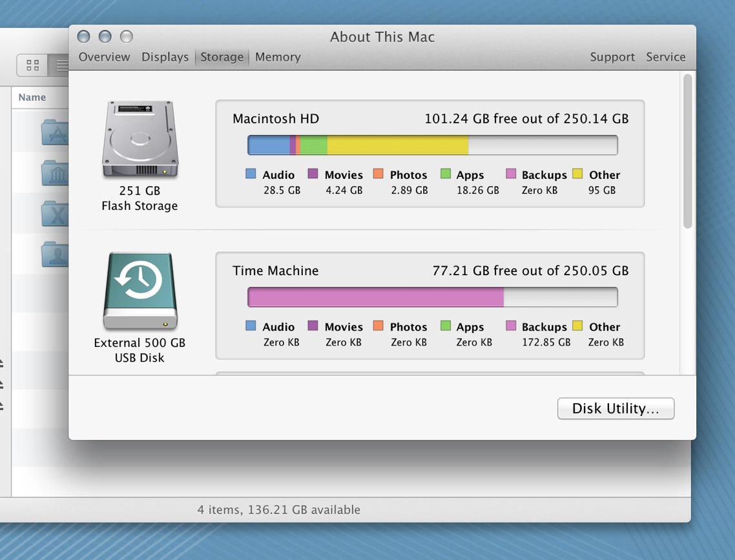Click the 'External 500 GB USB Disk' label
The height and width of the screenshot is (560, 735).
[x=140, y=350]
